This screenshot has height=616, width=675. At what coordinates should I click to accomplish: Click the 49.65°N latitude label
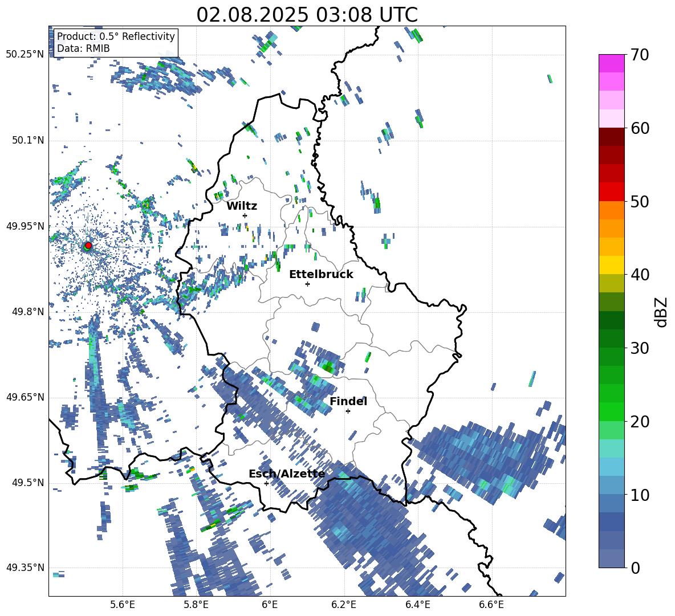click(x=25, y=397)
